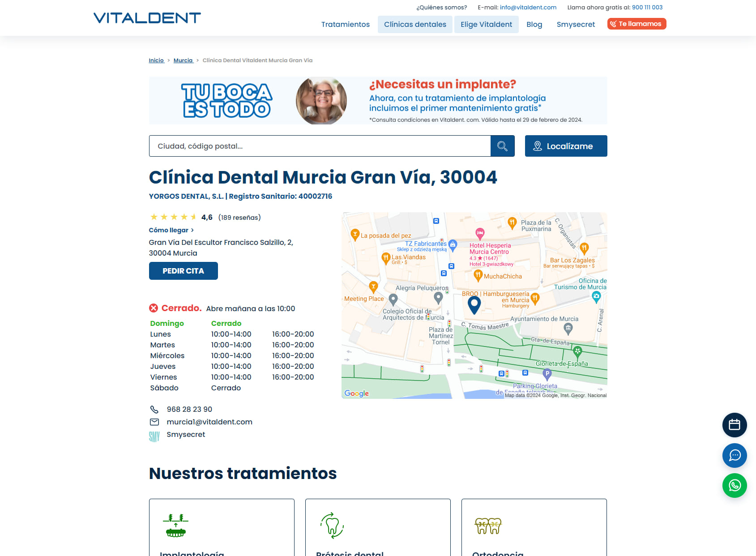The image size is (756, 556).
Task: Open the Cómo llegar directions link
Action: point(171,230)
